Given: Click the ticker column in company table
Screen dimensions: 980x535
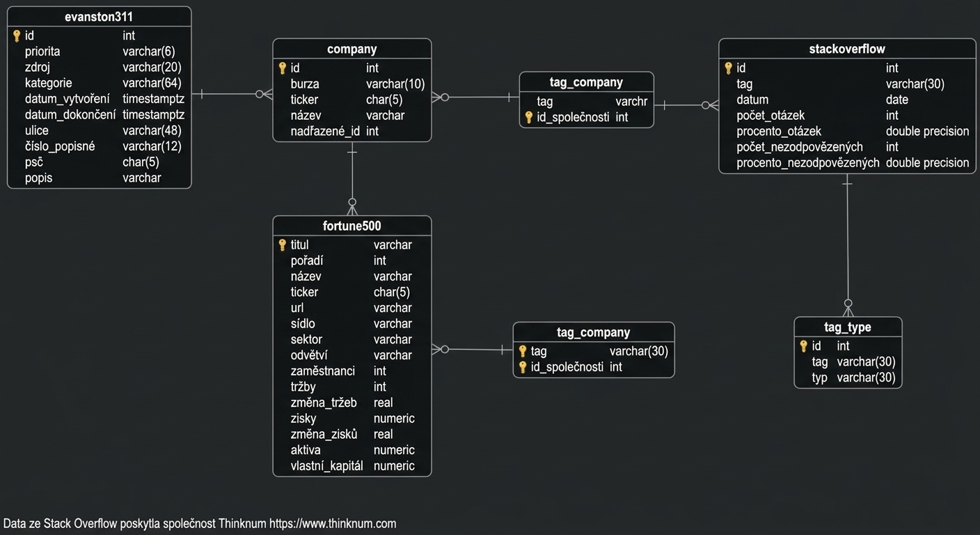Looking at the screenshot, I should coord(304,100).
